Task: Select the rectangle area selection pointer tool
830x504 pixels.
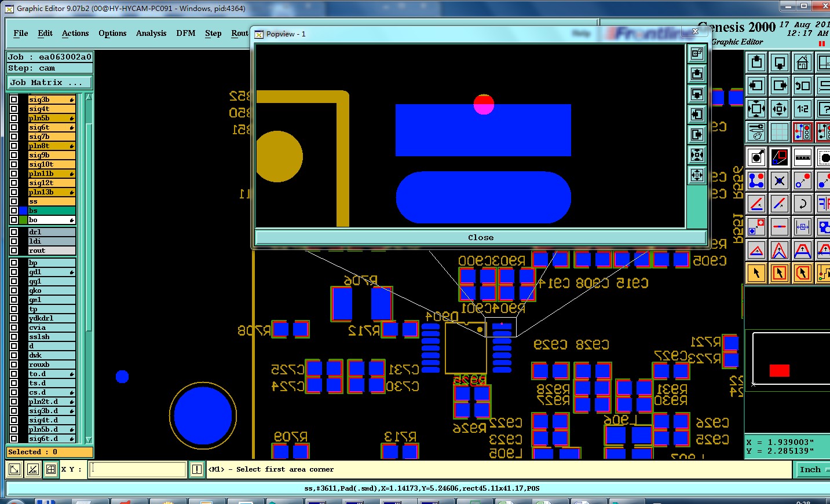Action: [780, 273]
